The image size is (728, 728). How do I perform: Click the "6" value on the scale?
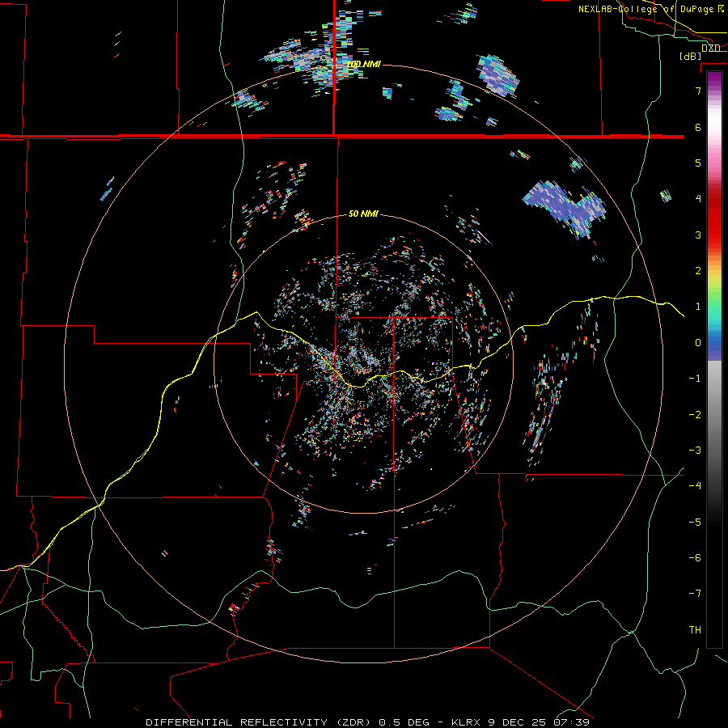tap(698, 127)
